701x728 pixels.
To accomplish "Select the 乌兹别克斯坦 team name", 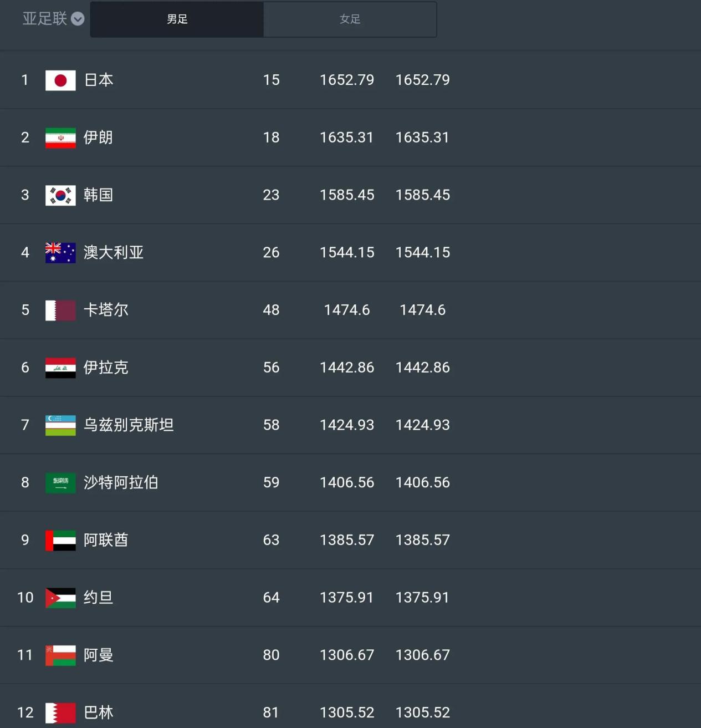I will 129,425.
